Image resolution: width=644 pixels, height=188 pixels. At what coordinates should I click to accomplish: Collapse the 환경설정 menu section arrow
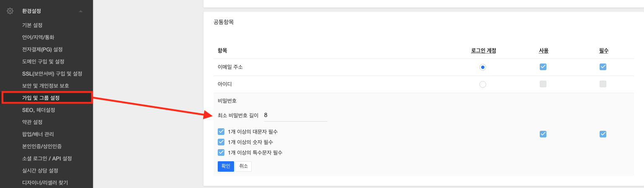tap(80, 11)
